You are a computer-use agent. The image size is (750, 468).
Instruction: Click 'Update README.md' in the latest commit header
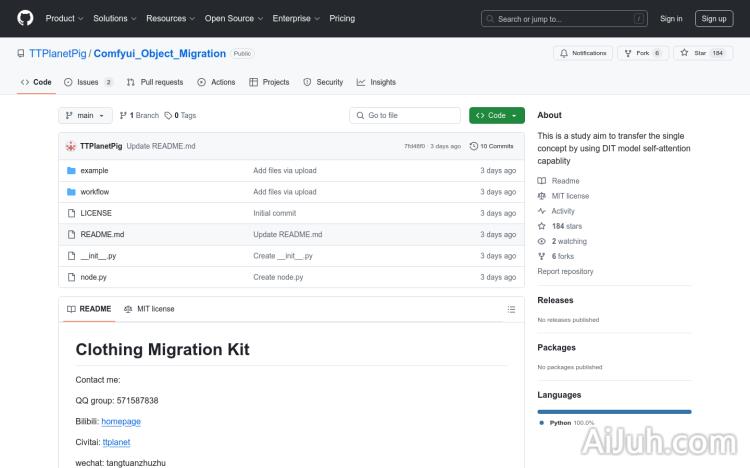pyautogui.click(x=161, y=146)
